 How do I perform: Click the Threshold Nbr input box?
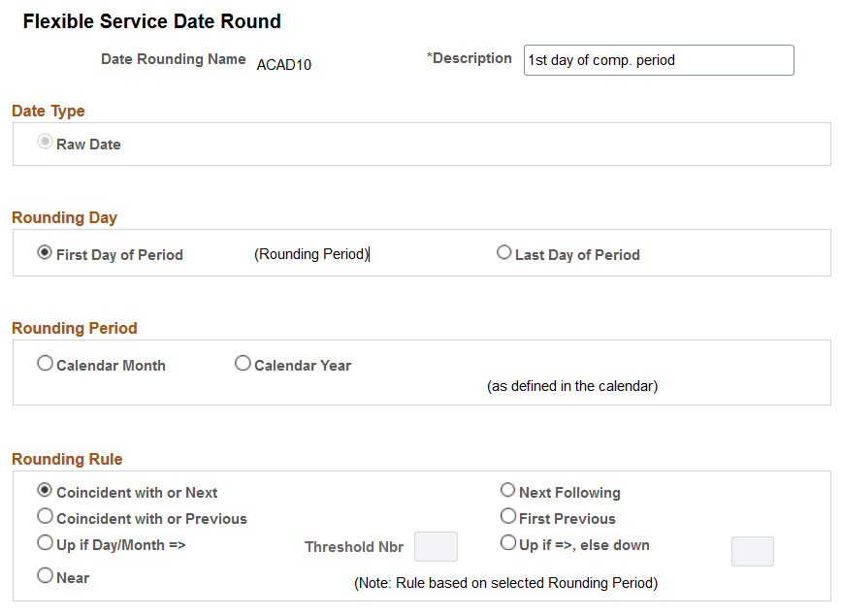click(x=436, y=546)
